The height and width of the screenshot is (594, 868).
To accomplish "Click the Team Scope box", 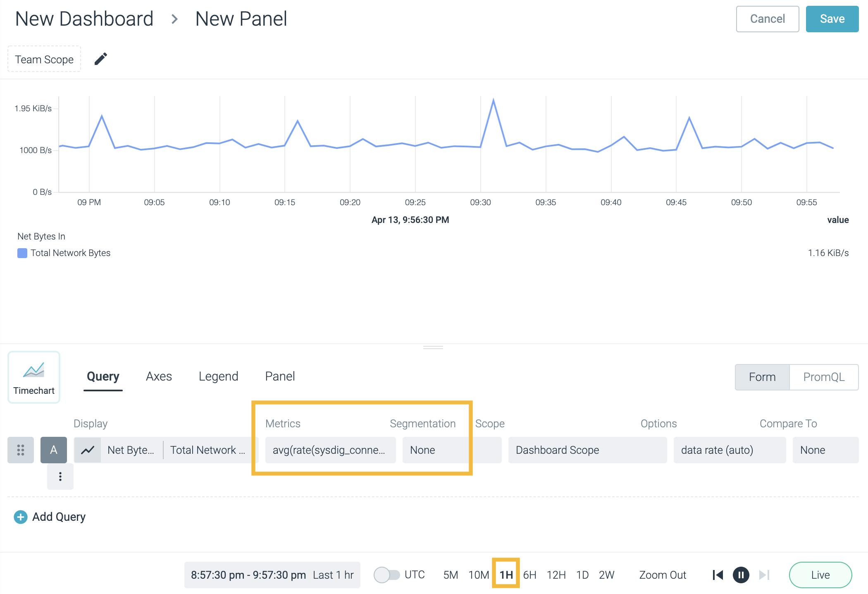I will [x=44, y=59].
